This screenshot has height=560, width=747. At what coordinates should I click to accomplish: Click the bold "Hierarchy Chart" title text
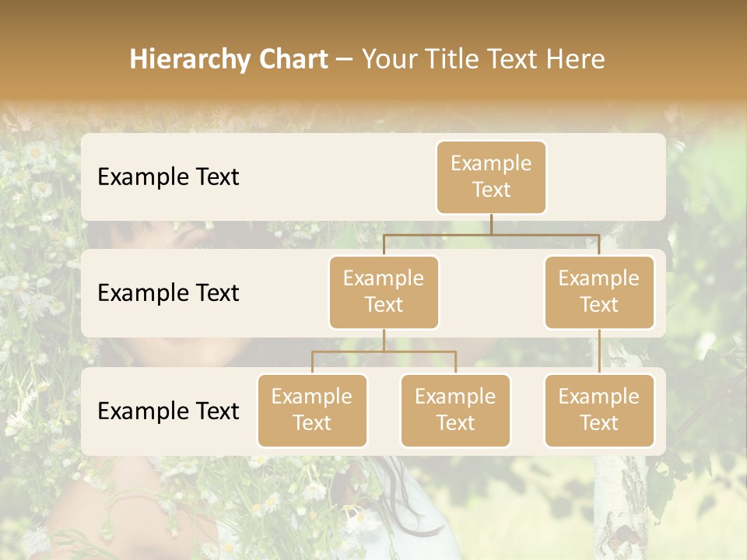pyautogui.click(x=229, y=59)
